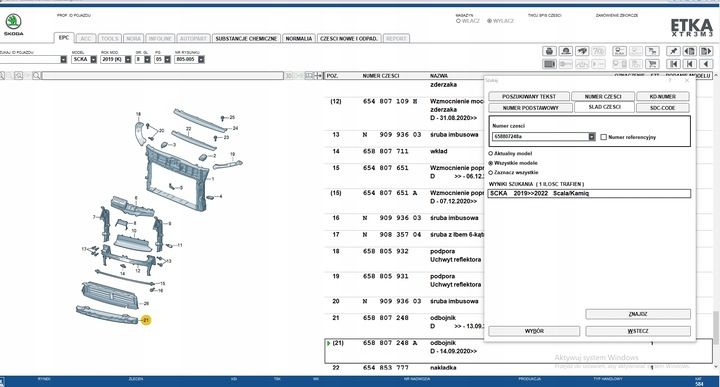Open the NR RYSUNKU dropdown showing 805-005
This screenshot has height=387, width=720.
[x=201, y=60]
